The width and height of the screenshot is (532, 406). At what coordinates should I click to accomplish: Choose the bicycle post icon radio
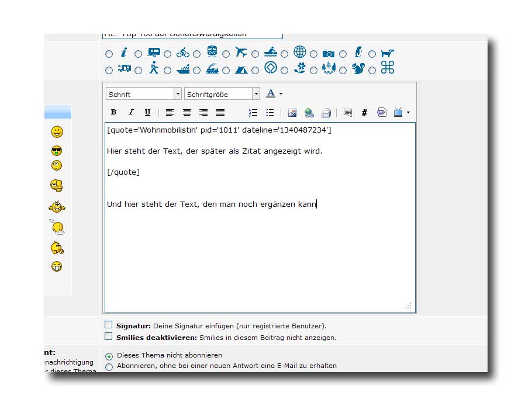tap(168, 54)
